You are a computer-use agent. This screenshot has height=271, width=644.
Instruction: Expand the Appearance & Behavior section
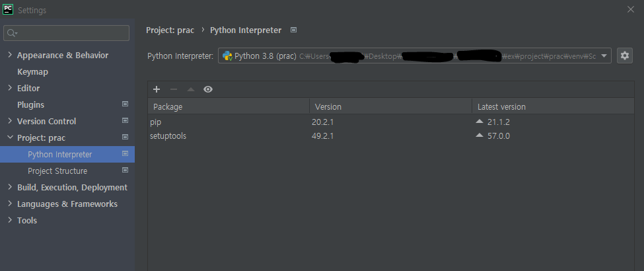pos(9,56)
